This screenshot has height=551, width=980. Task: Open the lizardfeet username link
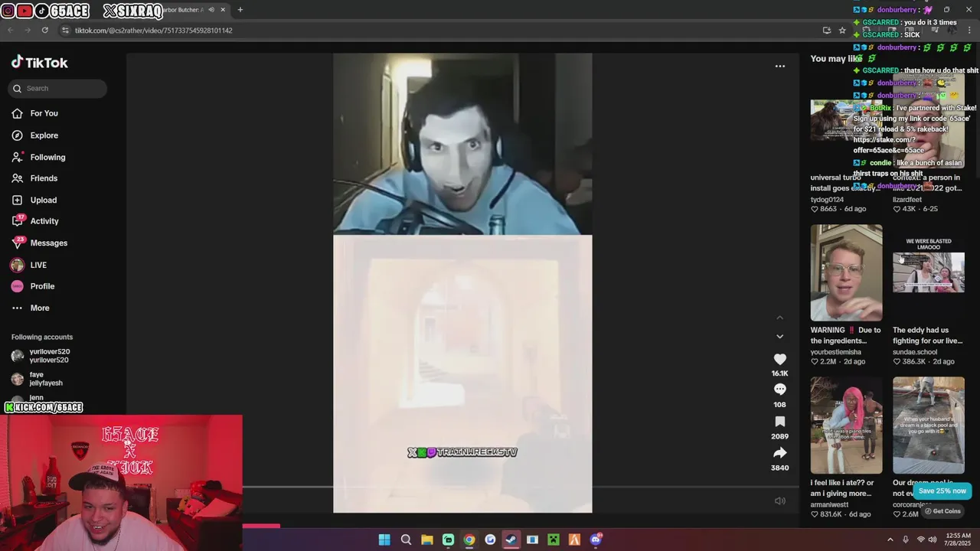[907, 200]
